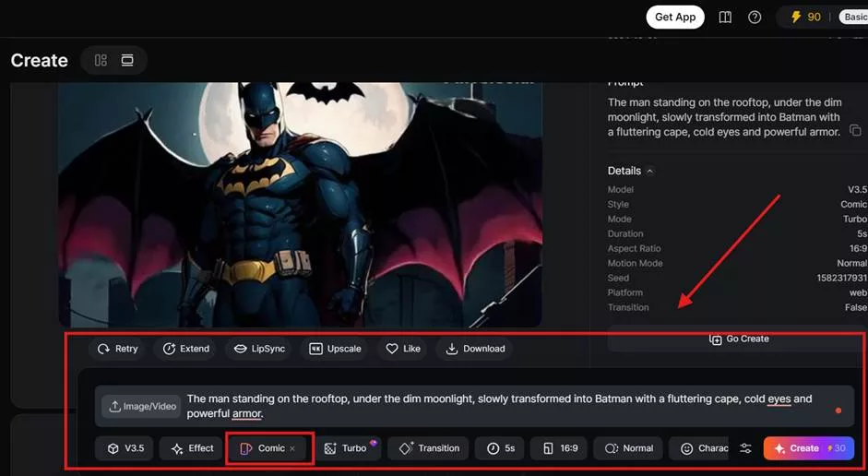This screenshot has height=476, width=868.
Task: Collapse the Details section
Action: pos(650,171)
